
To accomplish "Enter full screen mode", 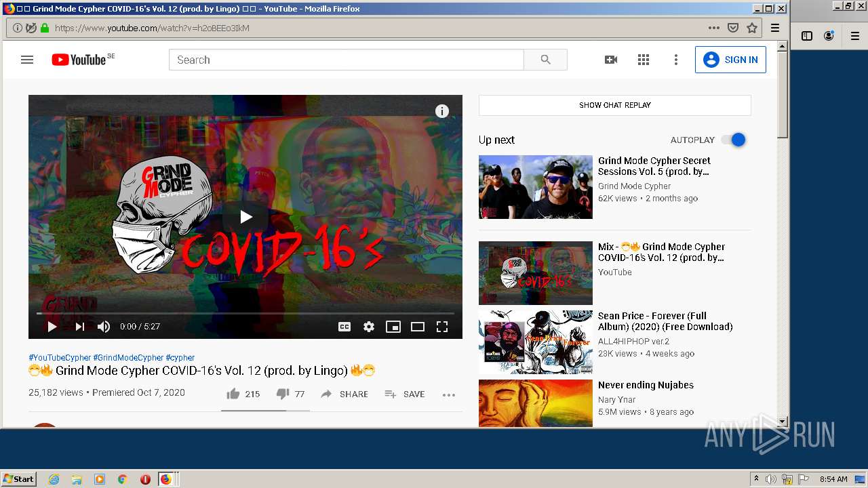I will [442, 327].
